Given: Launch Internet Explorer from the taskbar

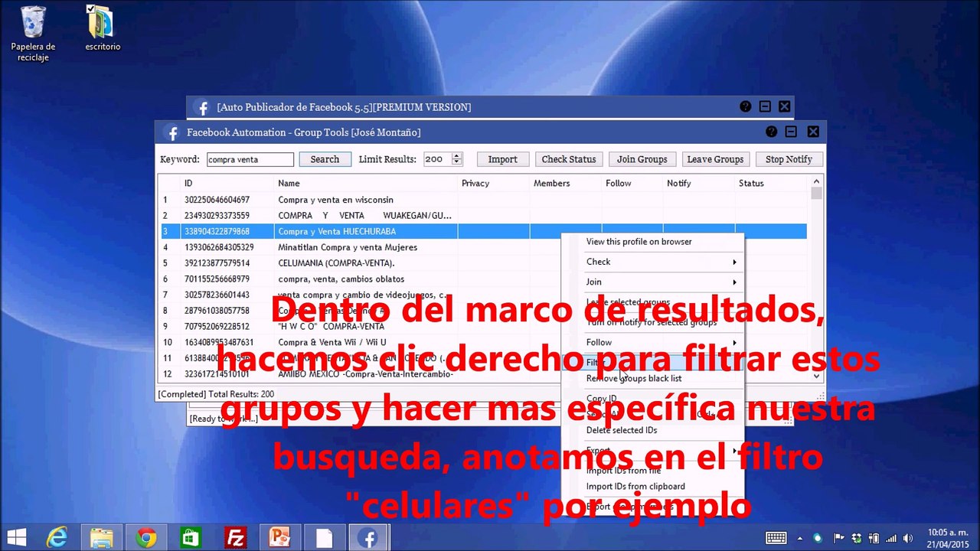Looking at the screenshot, I should 57,538.
